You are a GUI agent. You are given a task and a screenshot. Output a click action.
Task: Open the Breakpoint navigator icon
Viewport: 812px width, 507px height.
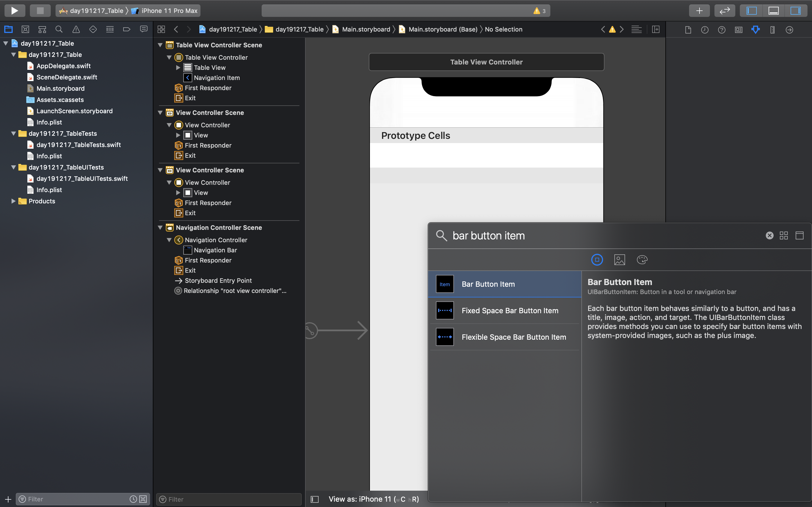pyautogui.click(x=127, y=30)
